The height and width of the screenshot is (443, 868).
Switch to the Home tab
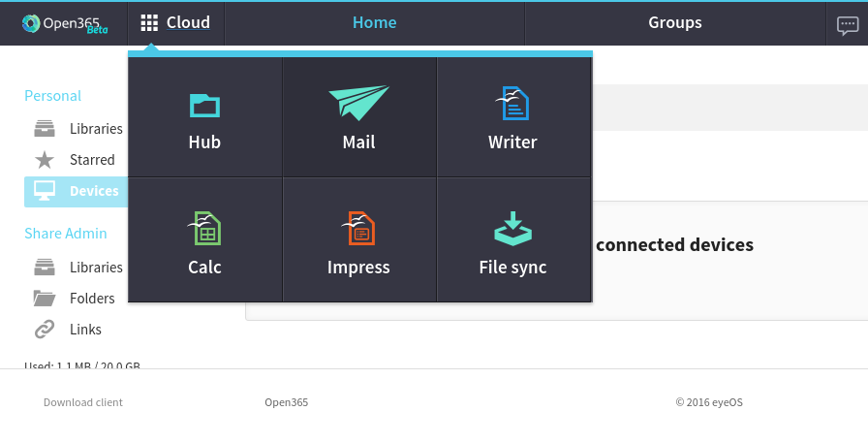(x=375, y=22)
